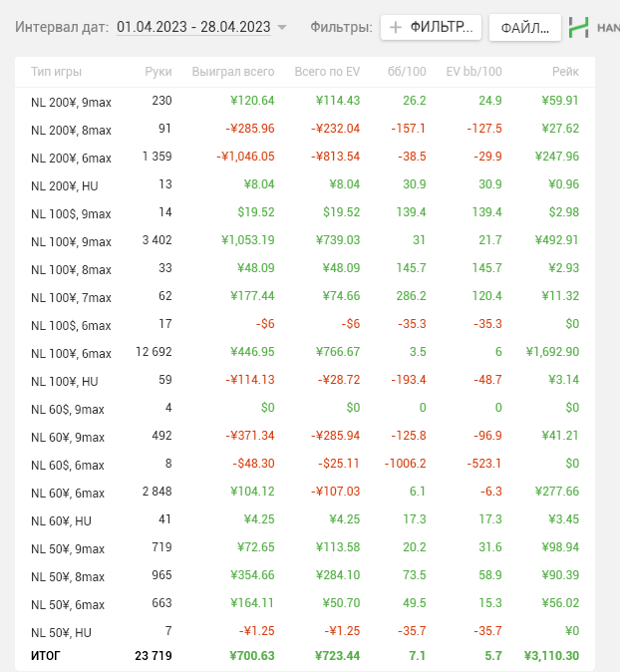Click won amount ¥1,053.19

point(247,240)
